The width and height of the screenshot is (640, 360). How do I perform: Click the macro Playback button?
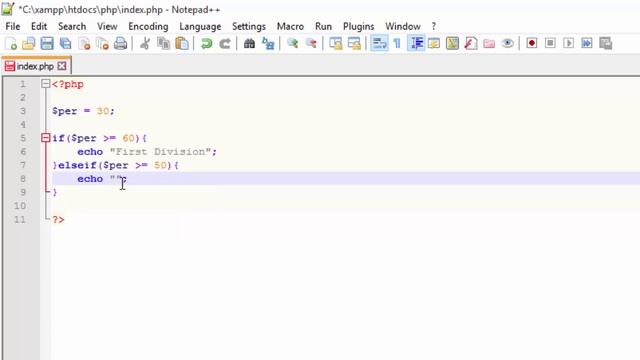[569, 43]
